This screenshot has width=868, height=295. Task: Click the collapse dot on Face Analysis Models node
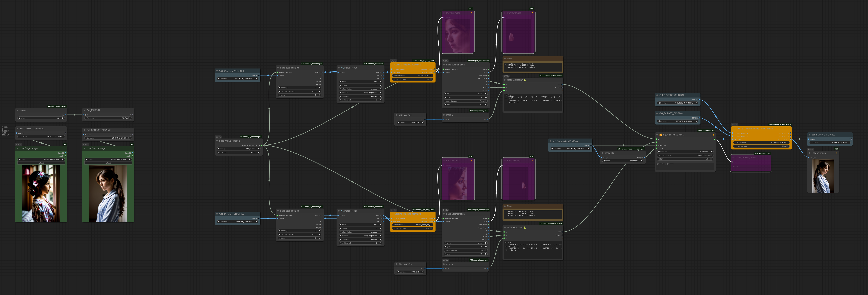[x=217, y=141]
